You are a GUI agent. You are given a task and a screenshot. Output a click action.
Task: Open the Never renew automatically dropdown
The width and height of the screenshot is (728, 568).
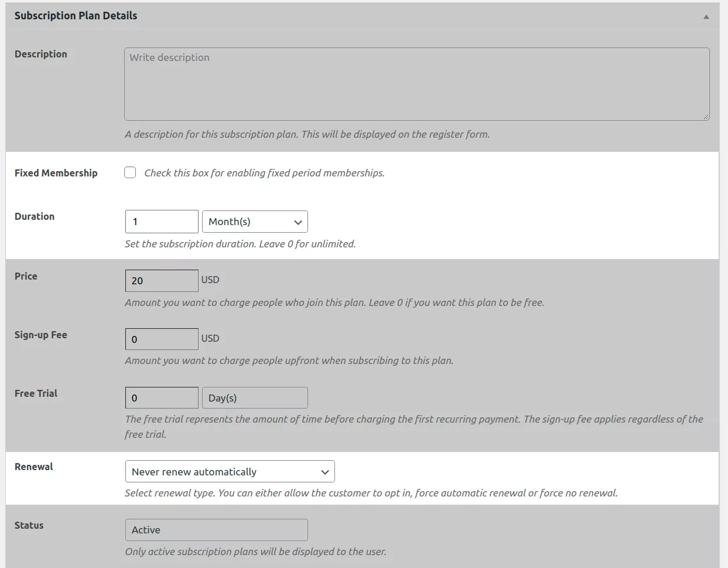pyautogui.click(x=230, y=472)
